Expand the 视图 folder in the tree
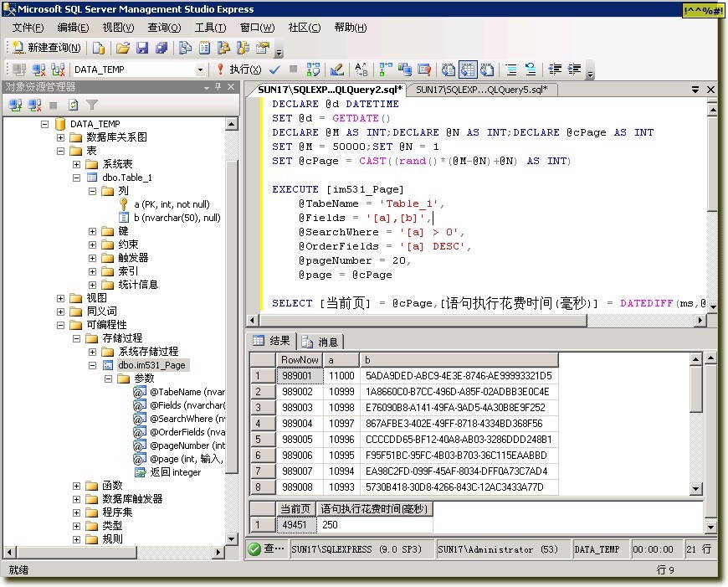728x587 pixels. [61, 298]
